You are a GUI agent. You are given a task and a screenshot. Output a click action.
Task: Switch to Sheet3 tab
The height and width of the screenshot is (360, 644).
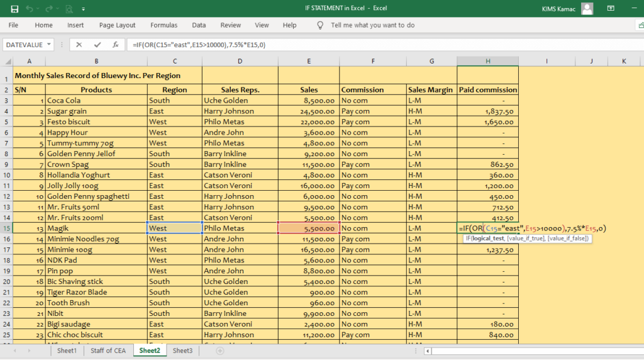coord(182,351)
